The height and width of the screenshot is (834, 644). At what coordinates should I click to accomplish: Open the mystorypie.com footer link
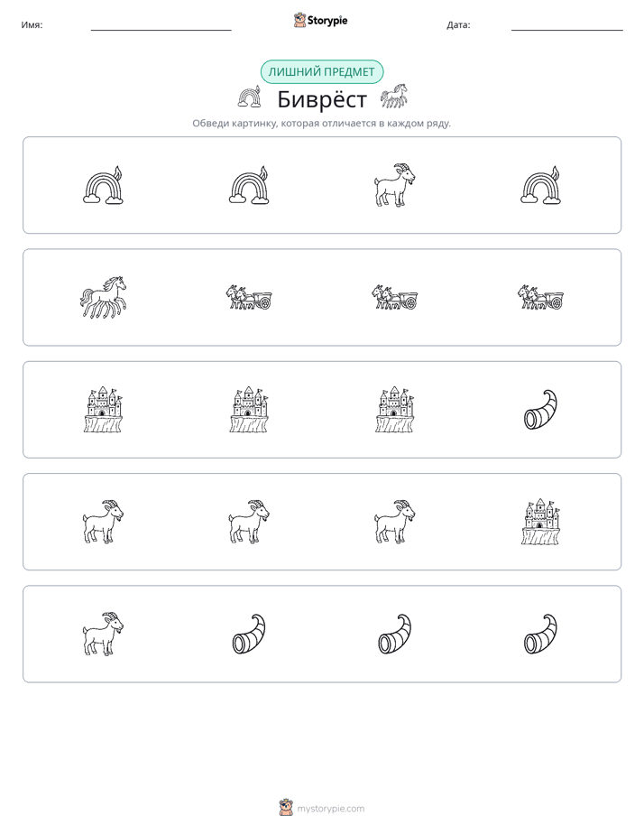pos(330,809)
